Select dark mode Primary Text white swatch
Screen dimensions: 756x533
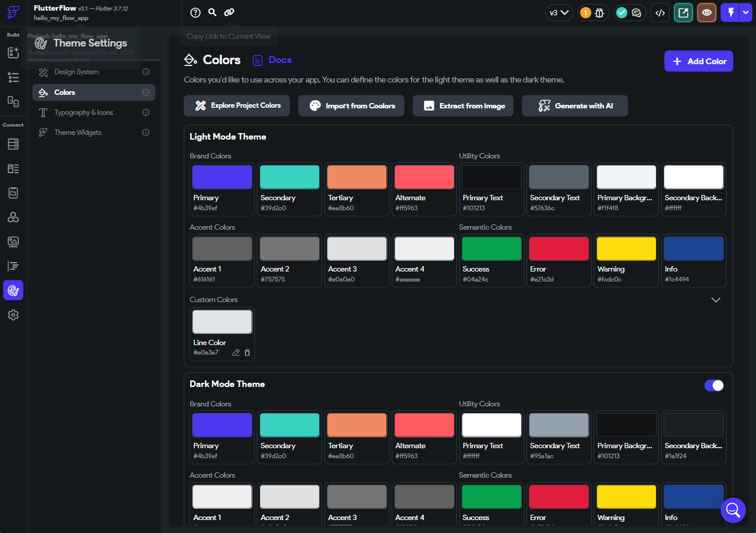pyautogui.click(x=492, y=425)
